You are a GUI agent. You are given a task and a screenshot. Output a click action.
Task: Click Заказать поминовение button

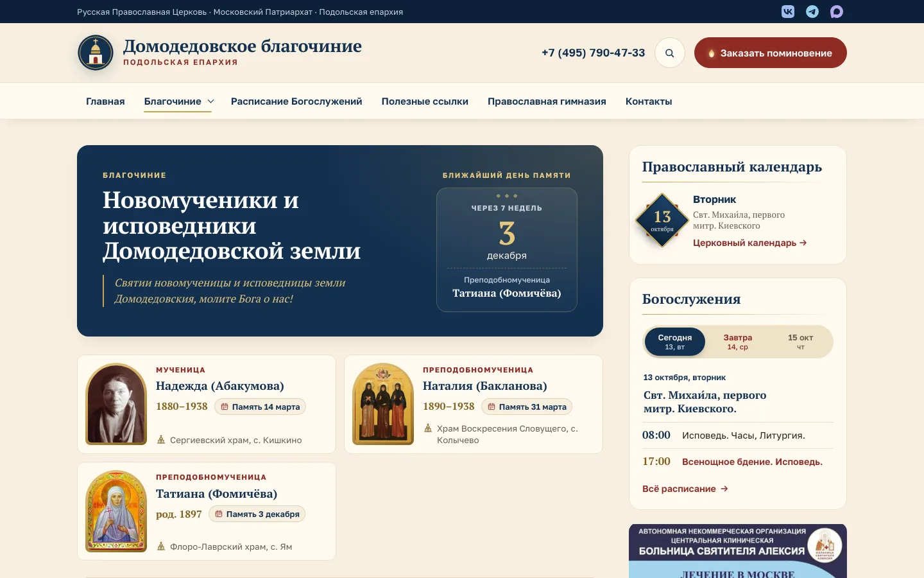coord(771,53)
